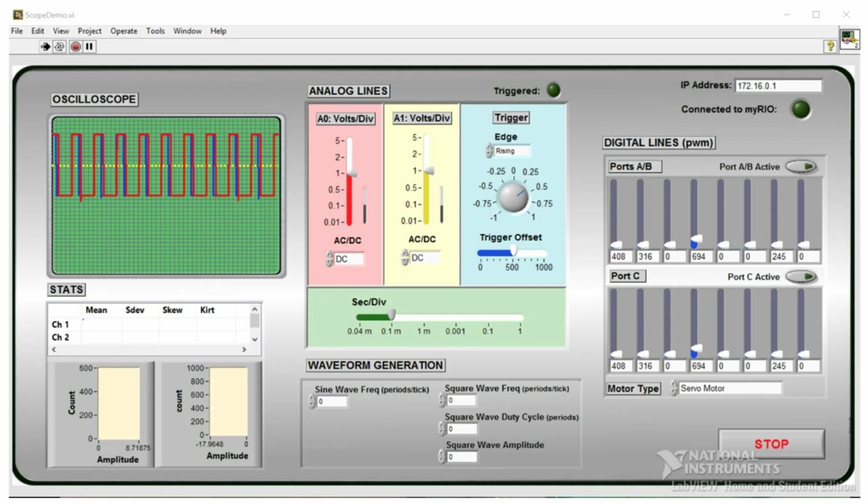The height and width of the screenshot is (504, 868).
Task: Click the Connected to myRIO LED
Action: [801, 109]
